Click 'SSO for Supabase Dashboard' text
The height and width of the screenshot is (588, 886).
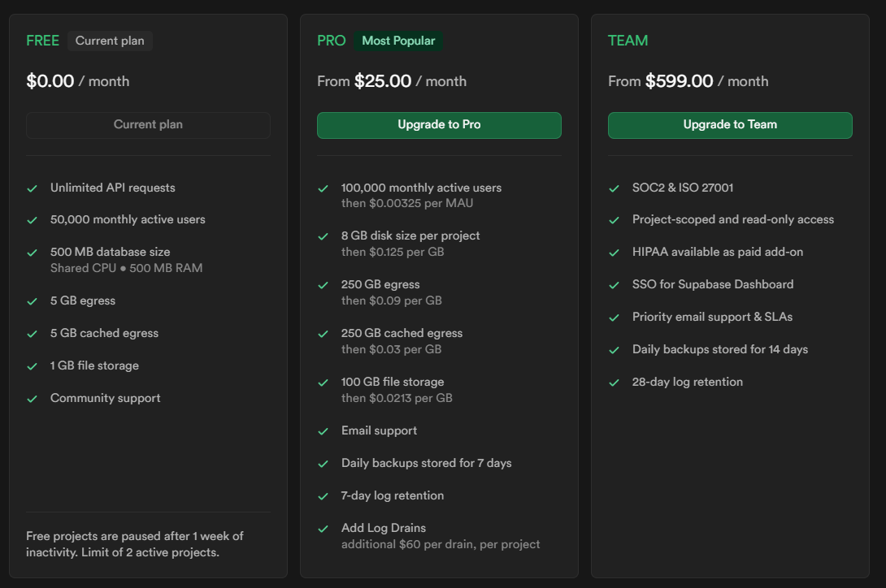click(713, 284)
